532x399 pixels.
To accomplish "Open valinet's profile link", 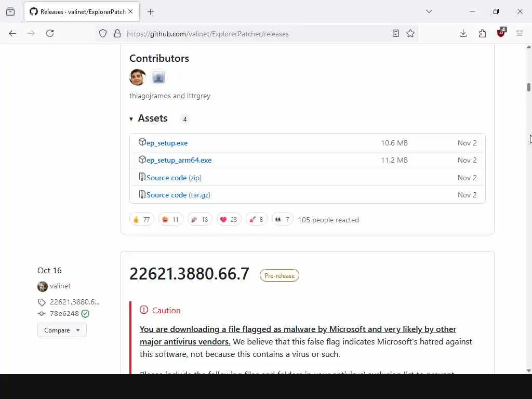I will click(x=60, y=286).
